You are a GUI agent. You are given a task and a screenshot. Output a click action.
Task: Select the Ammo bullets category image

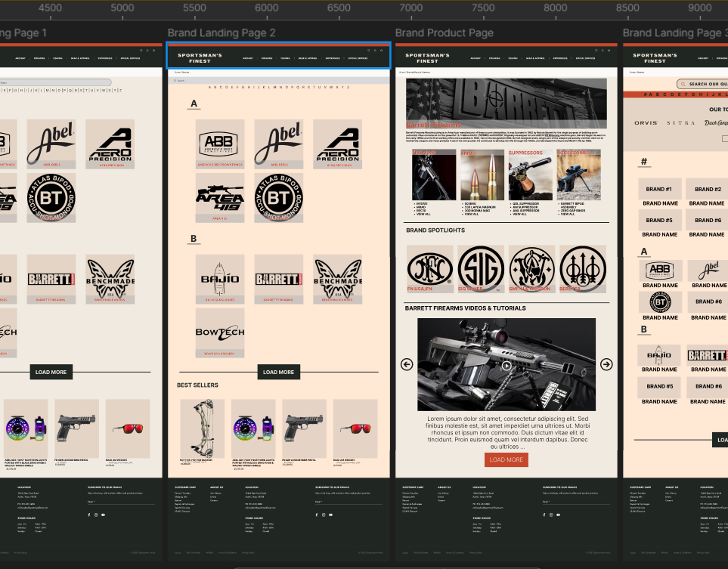pos(482,175)
